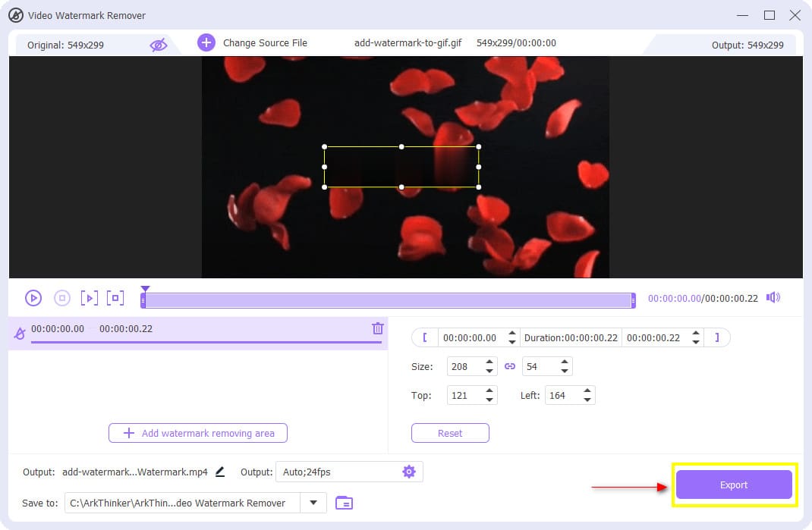Set the end point with the right bracket
This screenshot has width=812, height=530.
click(716, 337)
